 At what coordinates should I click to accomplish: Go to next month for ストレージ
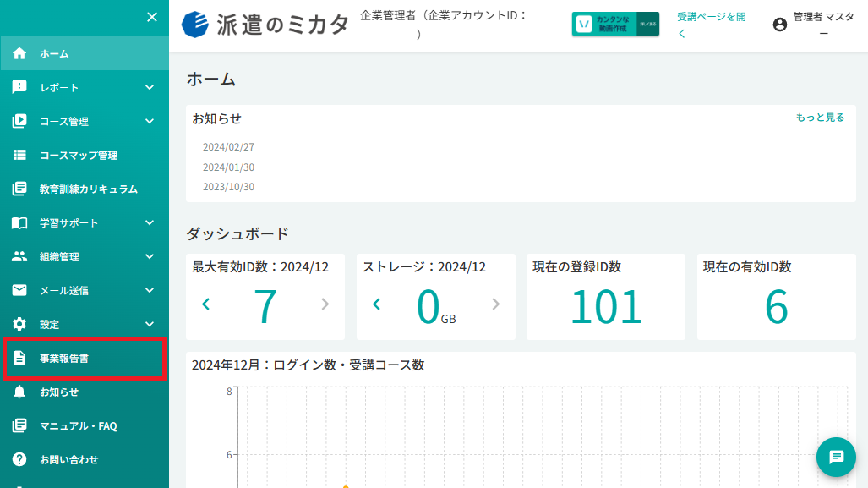(495, 304)
